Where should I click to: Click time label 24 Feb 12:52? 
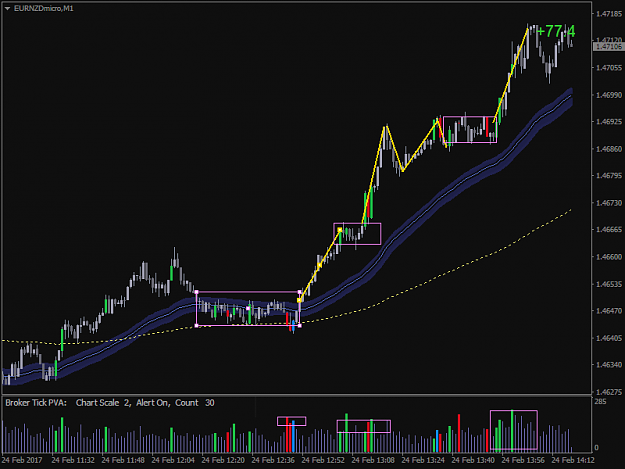click(x=323, y=460)
